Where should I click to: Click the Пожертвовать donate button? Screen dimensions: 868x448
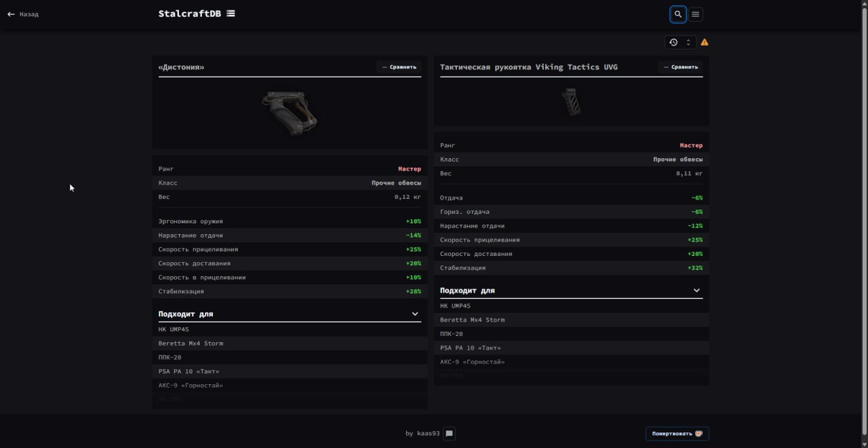(x=677, y=434)
